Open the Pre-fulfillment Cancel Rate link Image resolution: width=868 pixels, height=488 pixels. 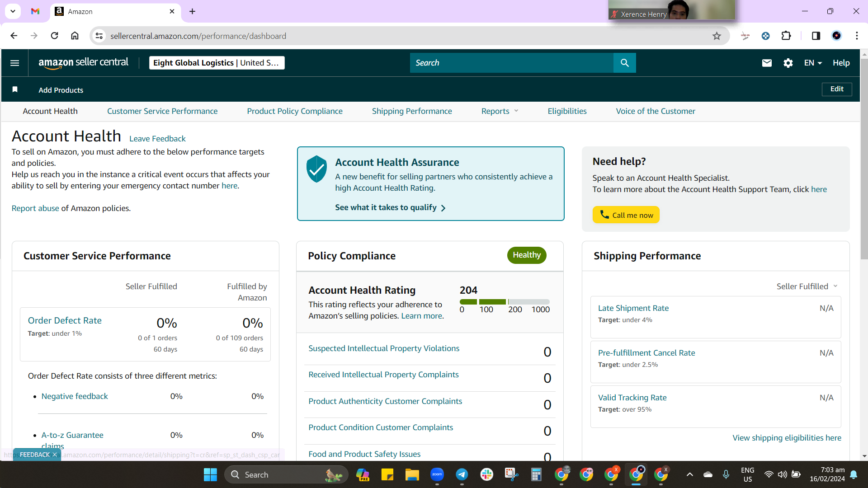click(x=646, y=353)
